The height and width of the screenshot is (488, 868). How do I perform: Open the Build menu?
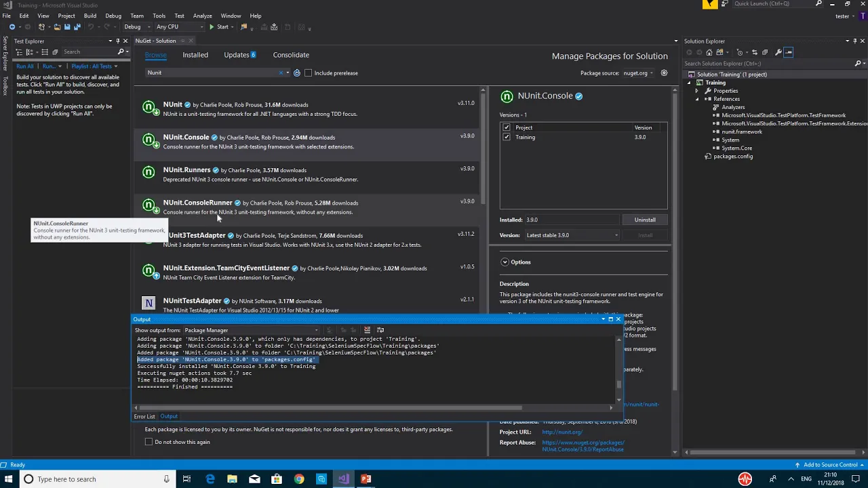tap(90, 16)
